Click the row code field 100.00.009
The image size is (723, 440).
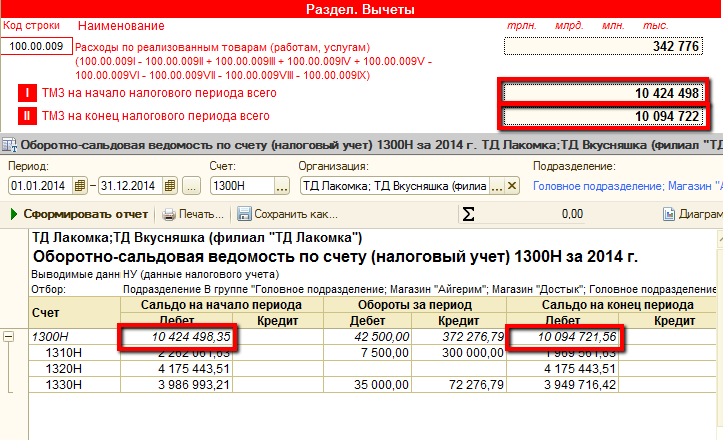click(37, 46)
